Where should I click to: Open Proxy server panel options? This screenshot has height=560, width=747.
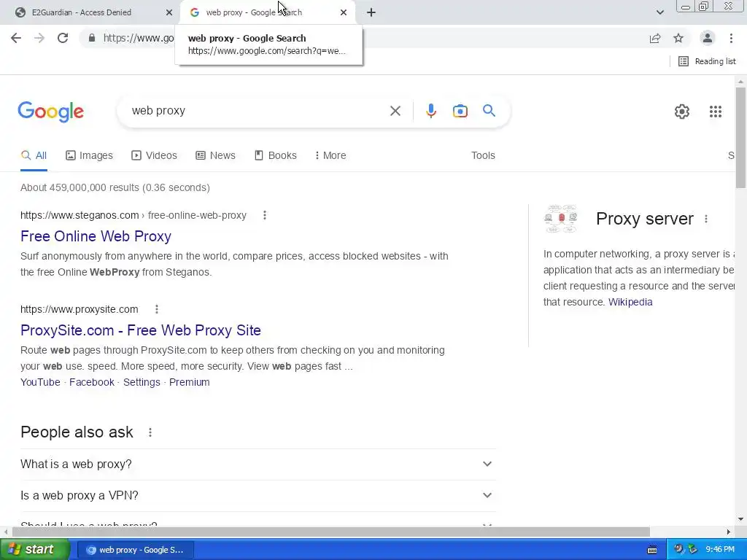click(x=706, y=219)
